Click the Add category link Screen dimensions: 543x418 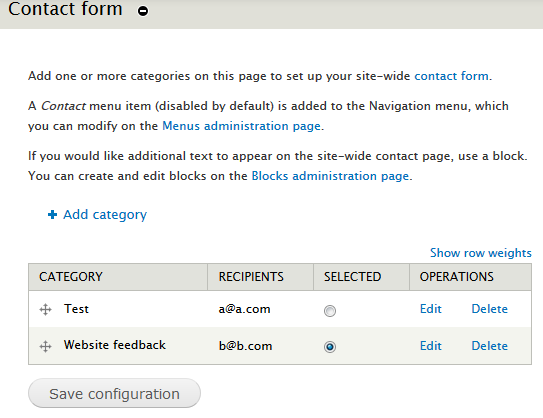tap(105, 215)
